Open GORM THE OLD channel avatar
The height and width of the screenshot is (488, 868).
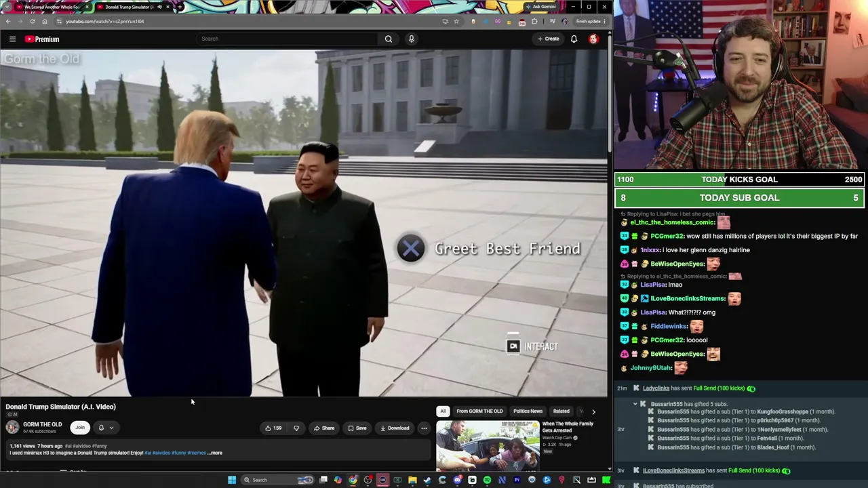point(12,427)
